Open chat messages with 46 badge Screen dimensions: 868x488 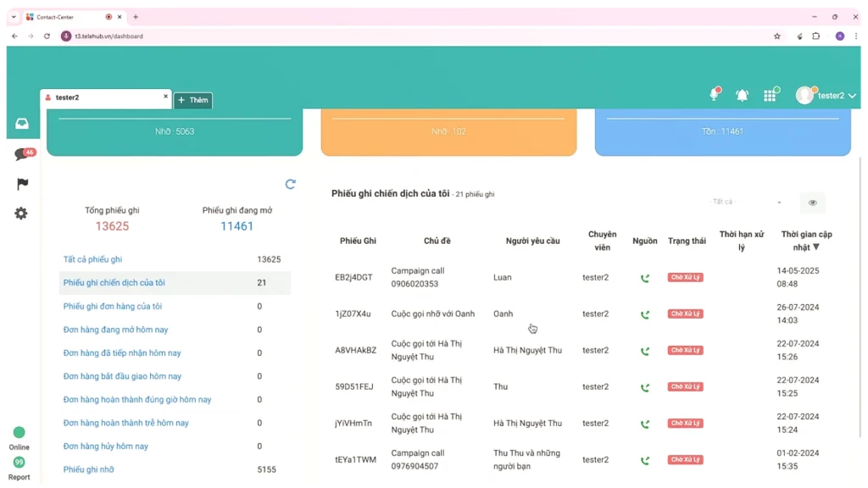(x=23, y=154)
